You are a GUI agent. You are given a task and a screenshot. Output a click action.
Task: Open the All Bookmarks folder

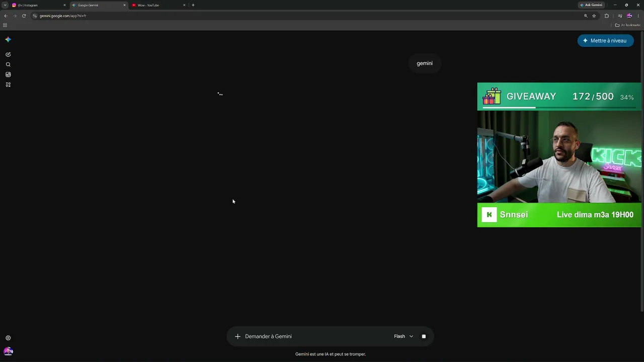coord(627,25)
